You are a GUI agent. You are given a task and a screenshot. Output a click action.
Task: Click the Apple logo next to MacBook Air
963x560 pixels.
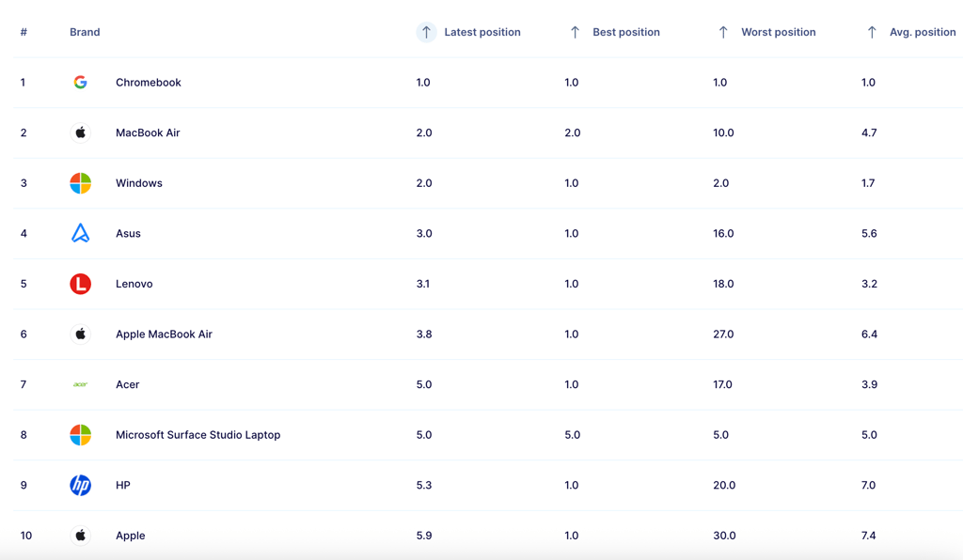[81, 132]
